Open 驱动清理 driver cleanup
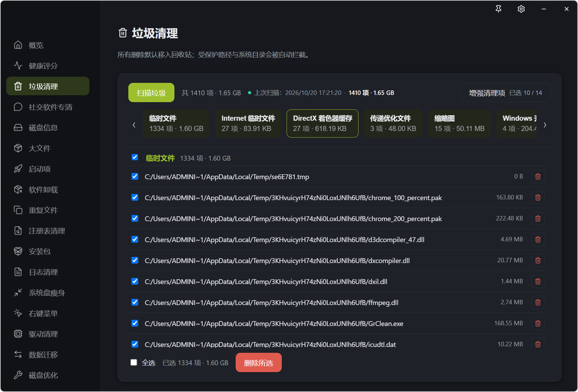The height and width of the screenshot is (392, 578). pyautogui.click(x=48, y=334)
